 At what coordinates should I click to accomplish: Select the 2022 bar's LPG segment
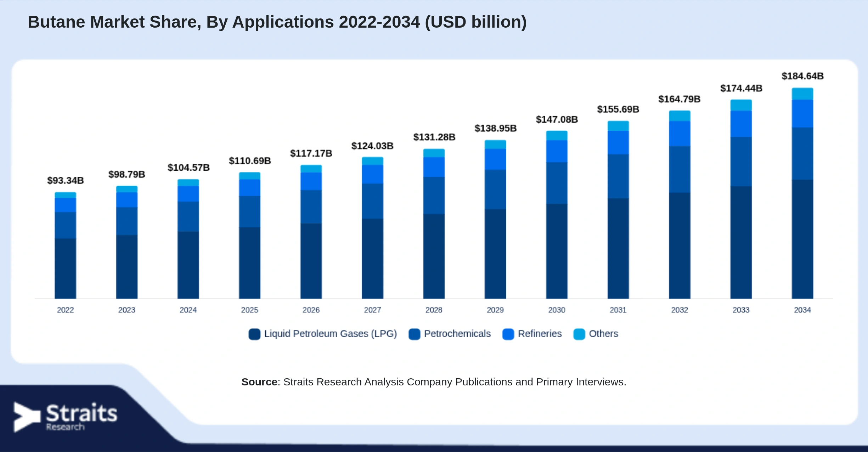pyautogui.click(x=65, y=269)
